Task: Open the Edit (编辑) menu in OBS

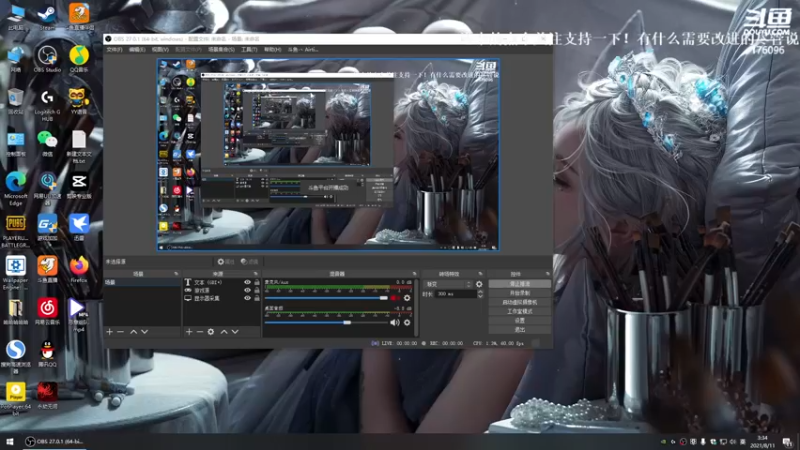Action: pos(137,49)
